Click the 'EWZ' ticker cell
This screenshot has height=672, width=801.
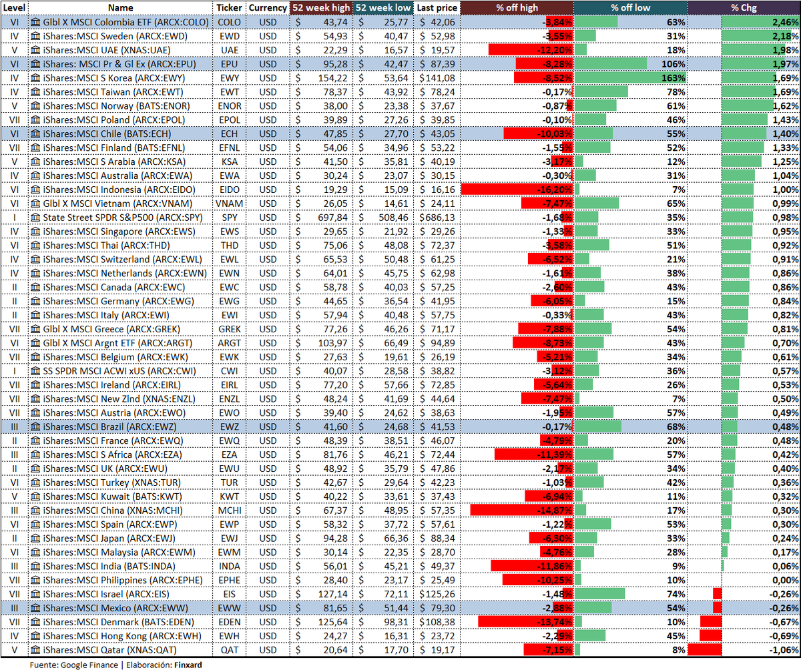coord(230,427)
